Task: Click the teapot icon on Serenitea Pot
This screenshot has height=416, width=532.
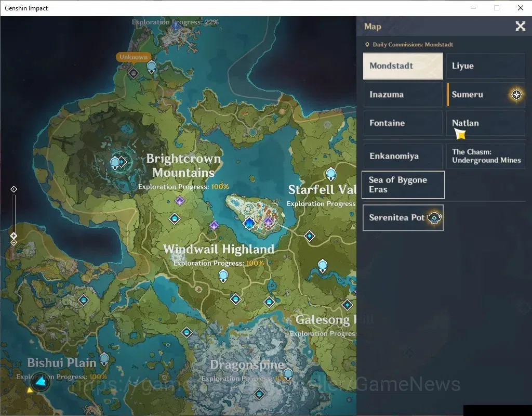Action: 434,217
